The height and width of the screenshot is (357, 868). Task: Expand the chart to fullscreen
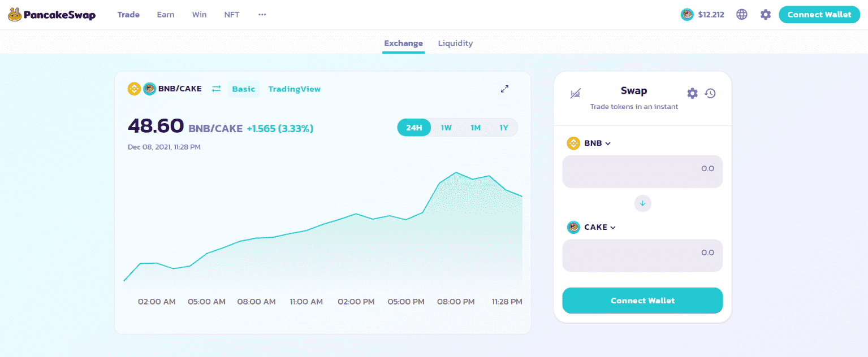pos(505,89)
